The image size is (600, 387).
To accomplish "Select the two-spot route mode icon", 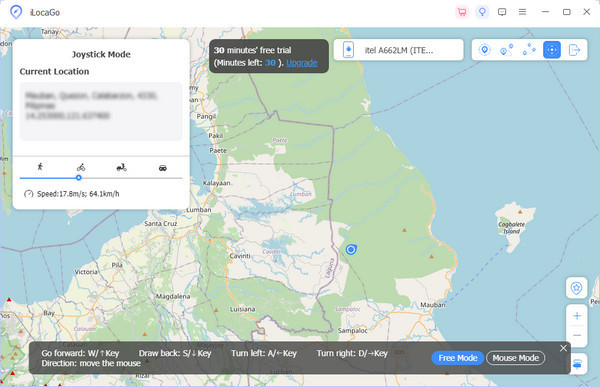I will (x=507, y=50).
